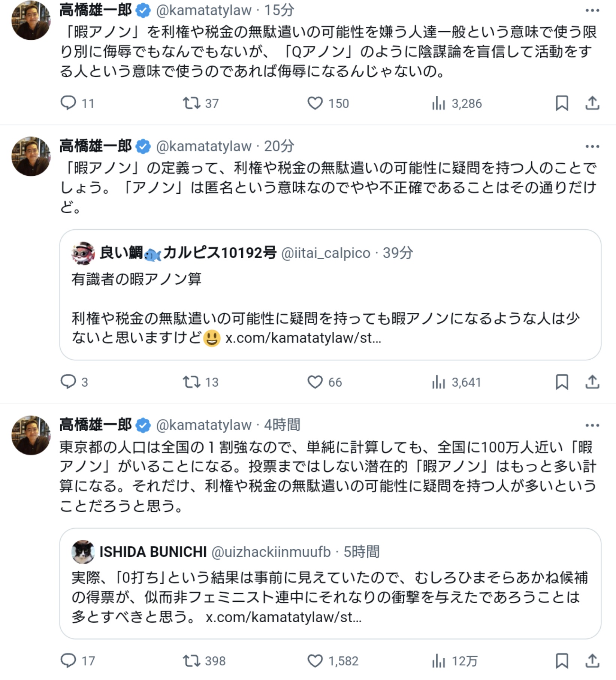Share the 15分 tweet

(x=592, y=103)
